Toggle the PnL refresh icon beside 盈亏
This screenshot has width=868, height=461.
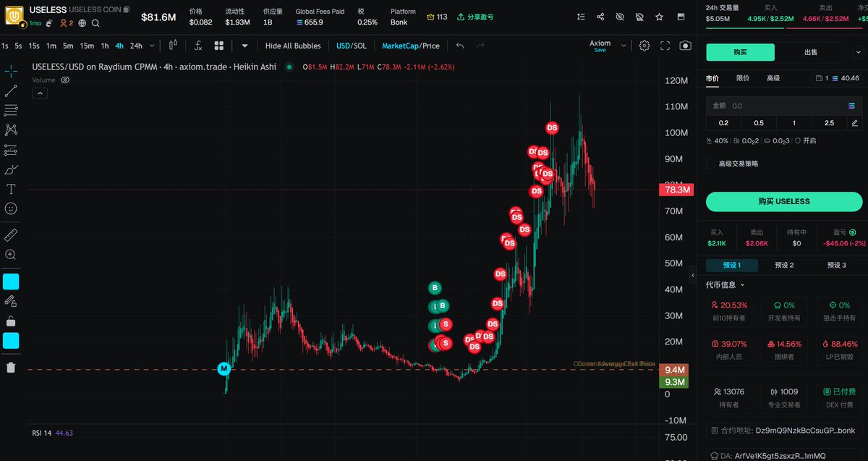[x=852, y=232]
